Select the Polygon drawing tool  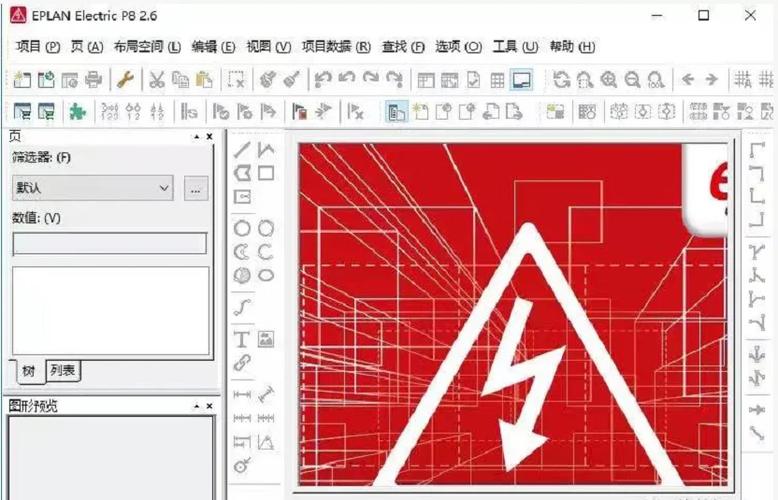242,173
